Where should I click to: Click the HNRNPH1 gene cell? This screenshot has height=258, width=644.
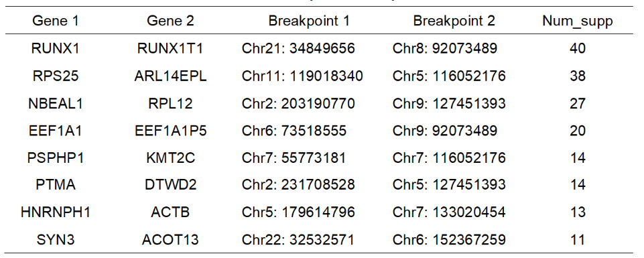click(56, 212)
